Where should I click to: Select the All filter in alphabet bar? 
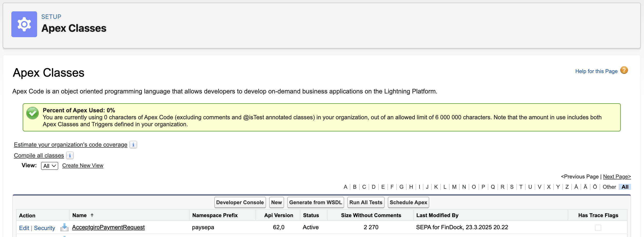point(625,187)
